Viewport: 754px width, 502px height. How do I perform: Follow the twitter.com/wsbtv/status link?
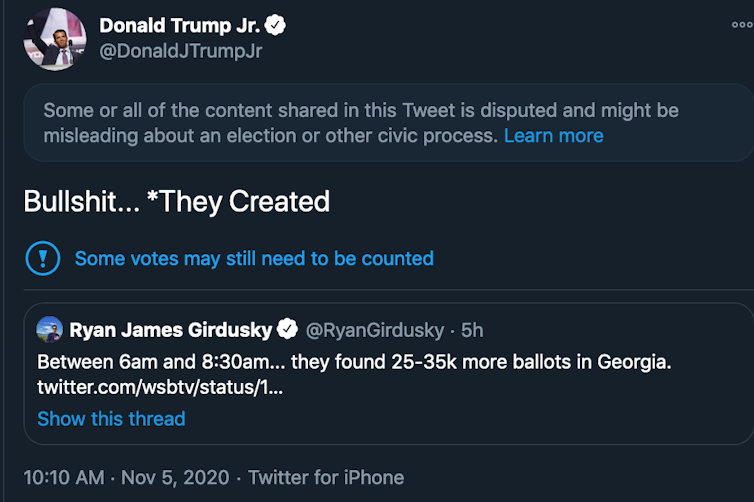click(160, 387)
